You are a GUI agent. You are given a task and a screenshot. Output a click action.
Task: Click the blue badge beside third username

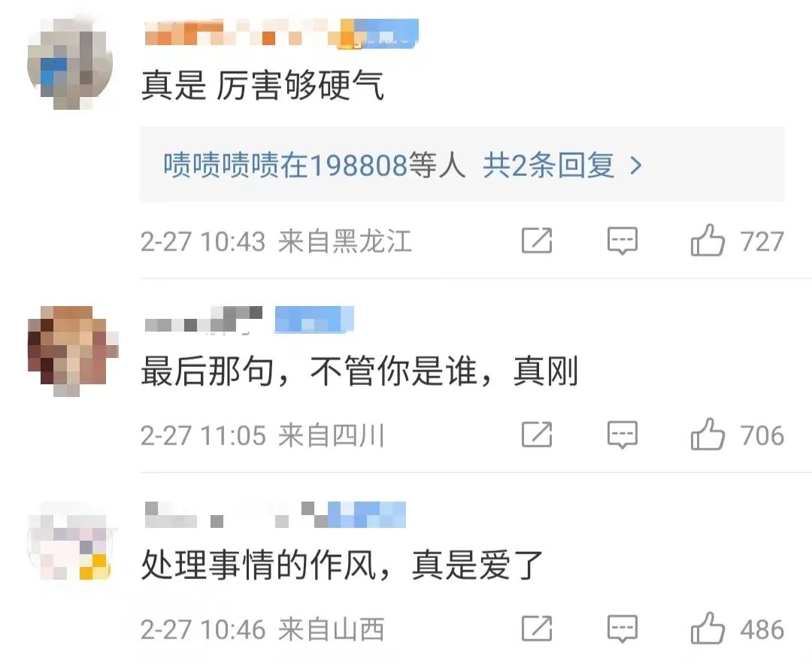(x=367, y=514)
